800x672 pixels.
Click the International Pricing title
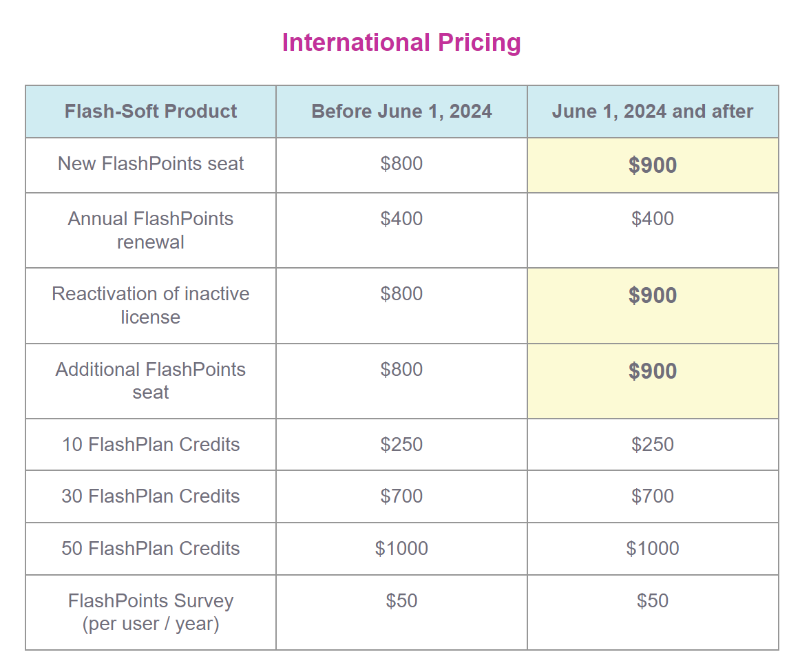(x=401, y=43)
